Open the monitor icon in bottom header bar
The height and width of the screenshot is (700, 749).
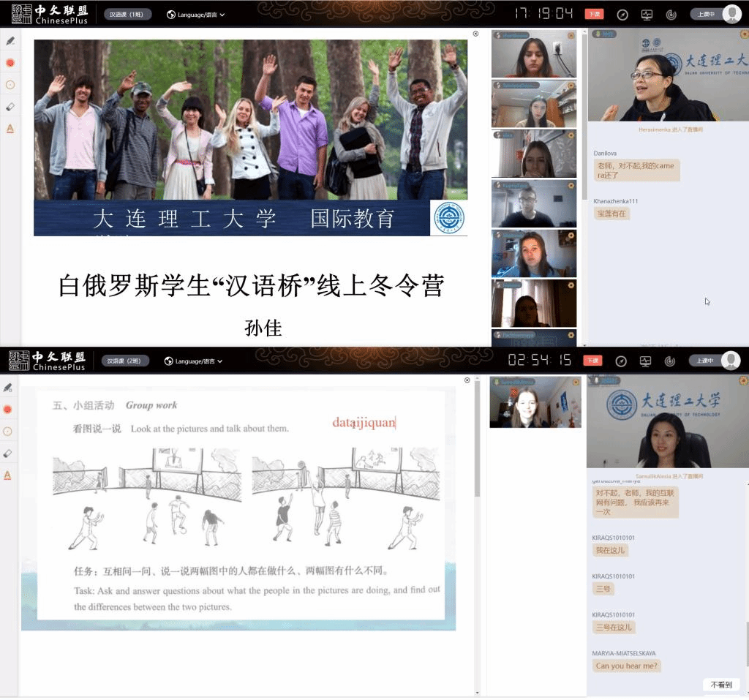(646, 361)
